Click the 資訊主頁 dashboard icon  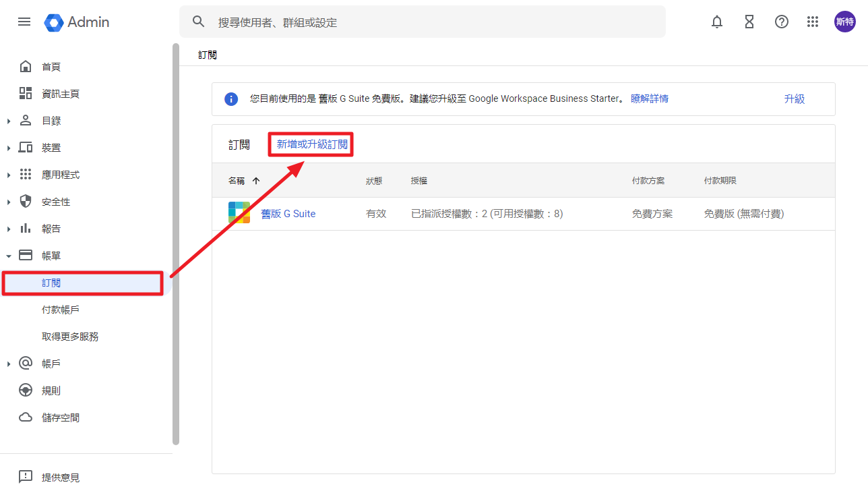tap(26, 93)
